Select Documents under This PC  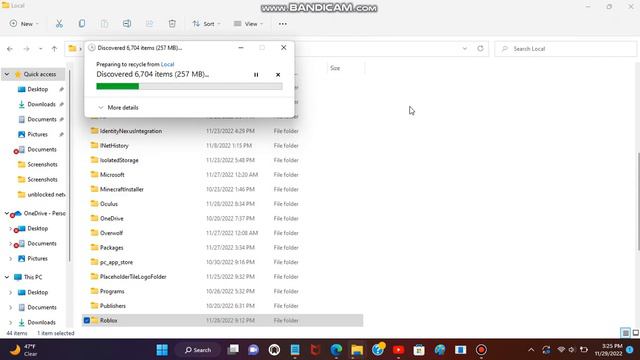tap(42, 307)
